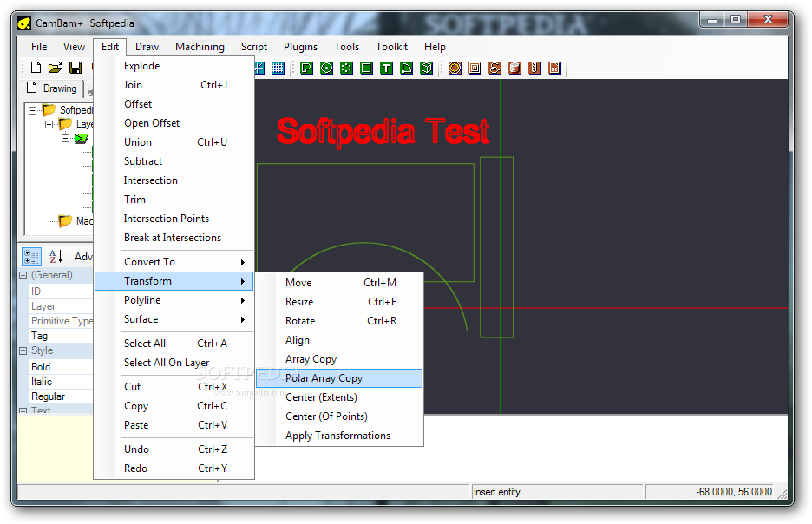
Task: Toggle the grid display icon
Action: [278, 68]
